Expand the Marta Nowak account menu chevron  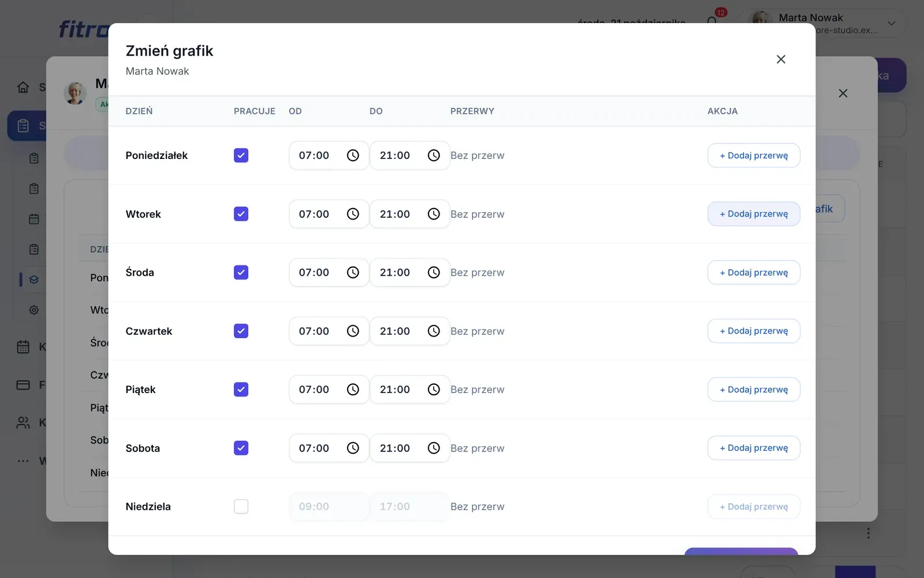coord(891,24)
